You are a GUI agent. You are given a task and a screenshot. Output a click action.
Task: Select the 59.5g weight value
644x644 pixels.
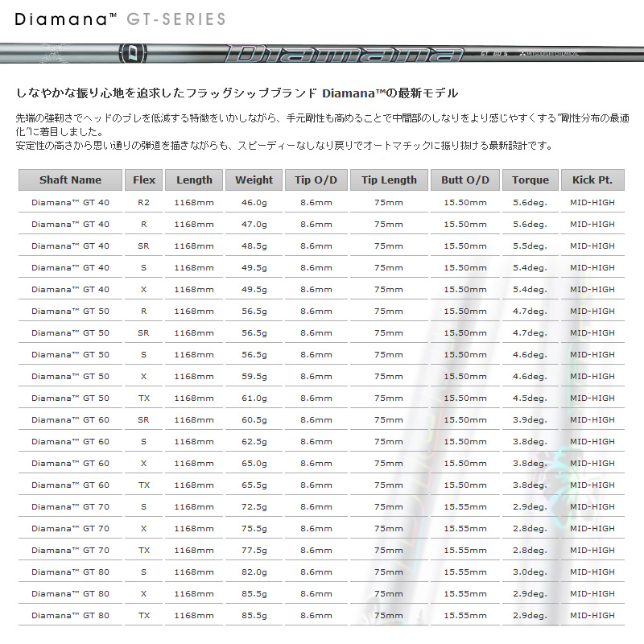(254, 377)
